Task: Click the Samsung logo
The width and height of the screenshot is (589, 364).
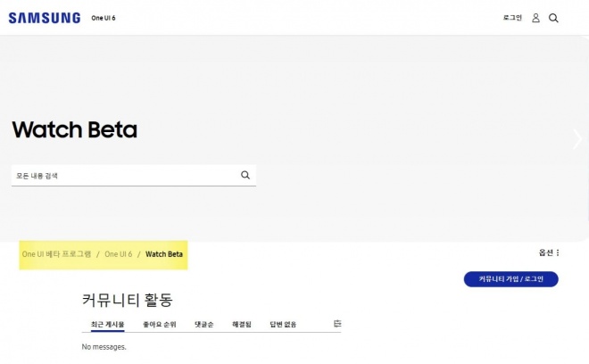Action: coord(44,18)
